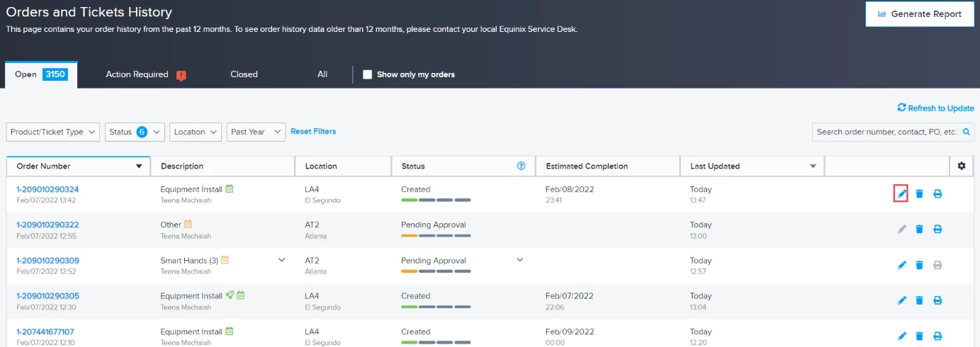The width and height of the screenshot is (980, 347).
Task: Click the edit pencil icon for order 1-209010290324
Action: 901,193
